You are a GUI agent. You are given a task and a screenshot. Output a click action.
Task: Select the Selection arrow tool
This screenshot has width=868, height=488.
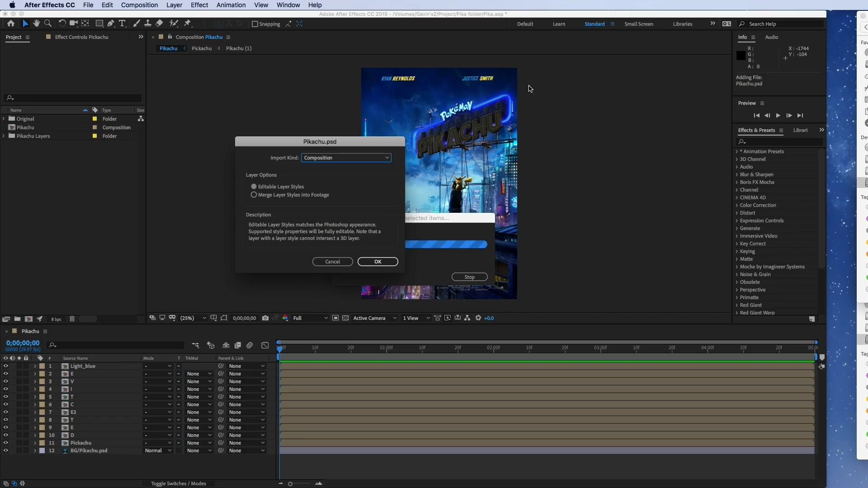(x=25, y=23)
